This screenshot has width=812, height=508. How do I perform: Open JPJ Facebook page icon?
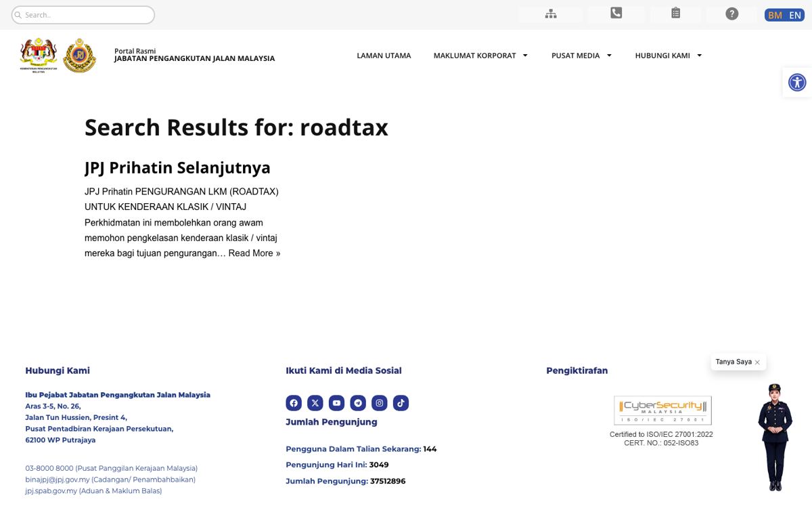coord(294,403)
